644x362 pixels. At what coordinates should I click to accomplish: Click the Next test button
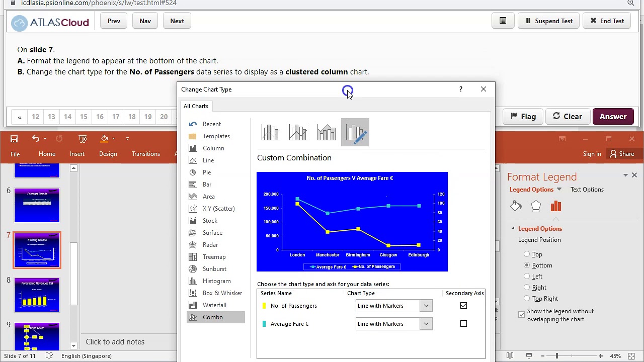[177, 21]
